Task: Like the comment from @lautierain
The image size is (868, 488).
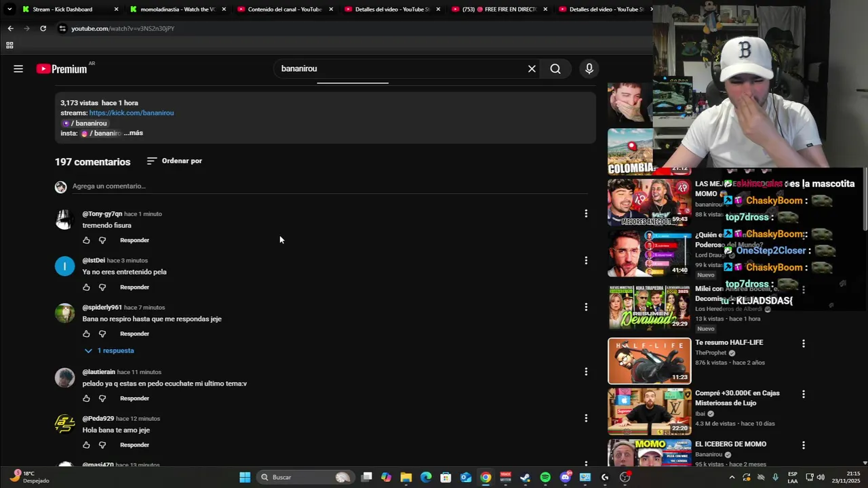Action: pos(86,398)
